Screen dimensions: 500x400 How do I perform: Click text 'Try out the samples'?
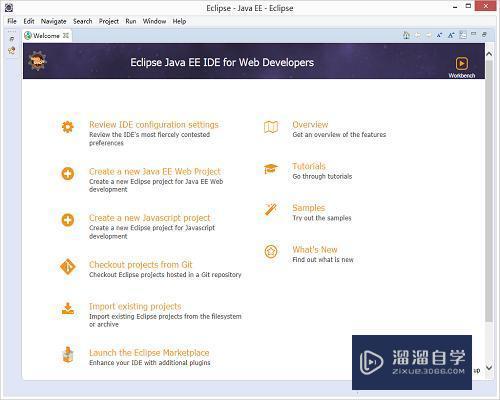coord(322,218)
